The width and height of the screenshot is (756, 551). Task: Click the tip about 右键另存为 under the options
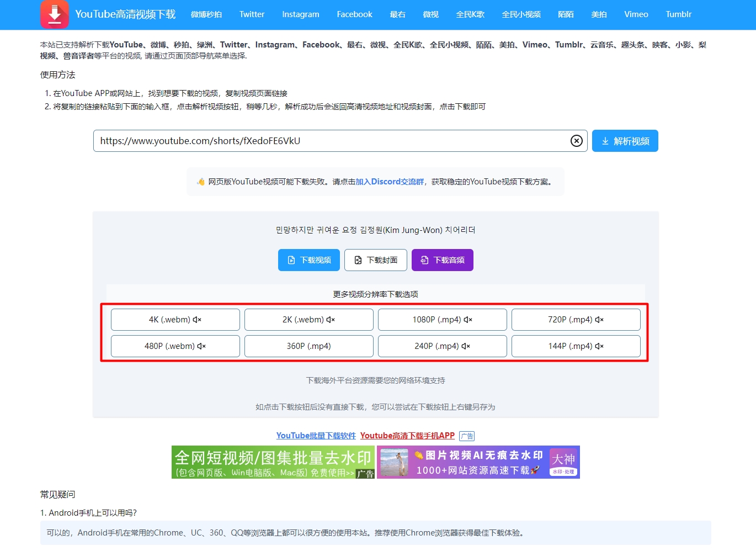click(x=376, y=407)
